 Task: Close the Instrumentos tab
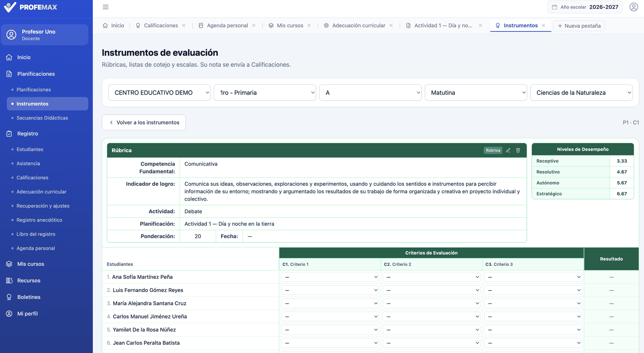(544, 25)
